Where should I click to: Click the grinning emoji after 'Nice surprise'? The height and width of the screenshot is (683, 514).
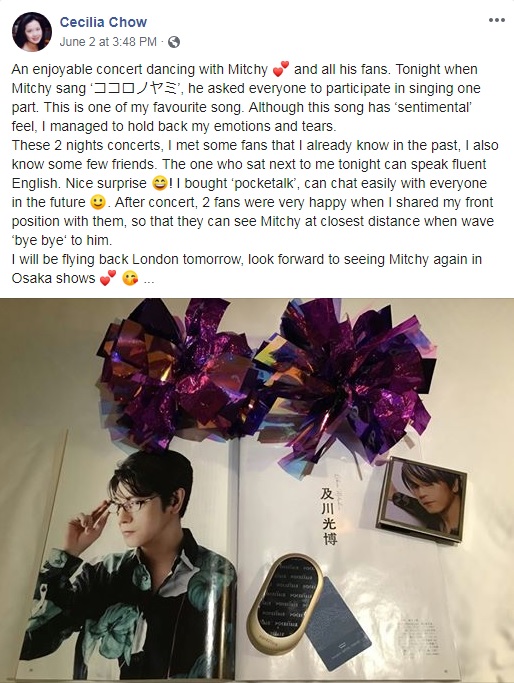tap(160, 183)
